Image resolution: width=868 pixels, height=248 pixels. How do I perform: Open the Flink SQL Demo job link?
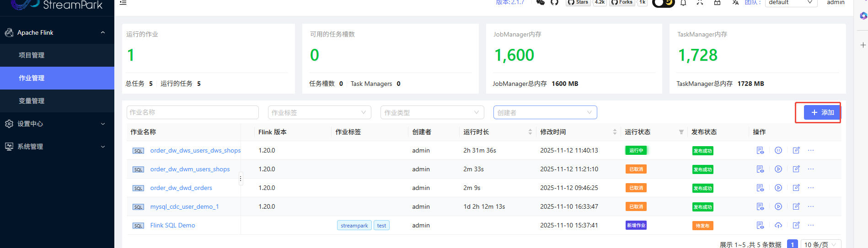click(172, 225)
